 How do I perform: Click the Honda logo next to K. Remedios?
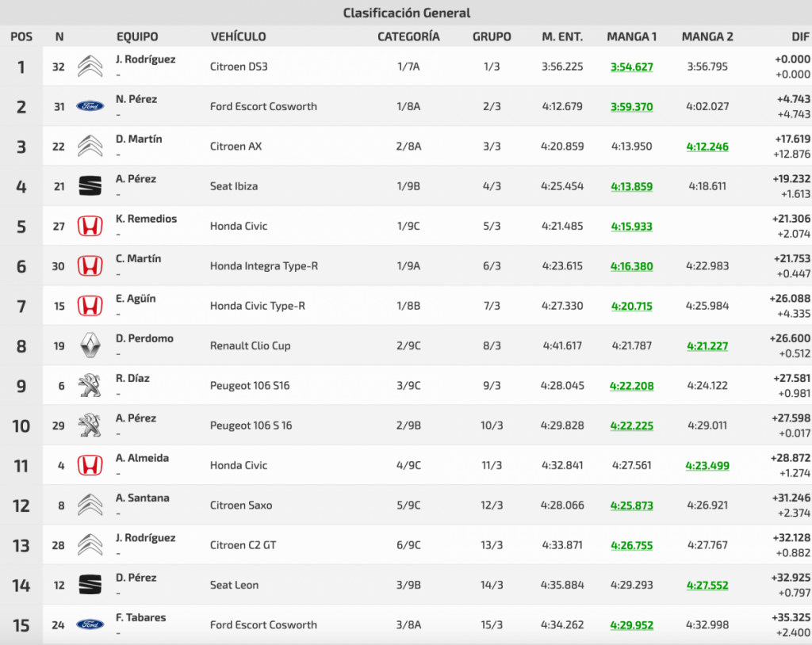pyautogui.click(x=90, y=226)
